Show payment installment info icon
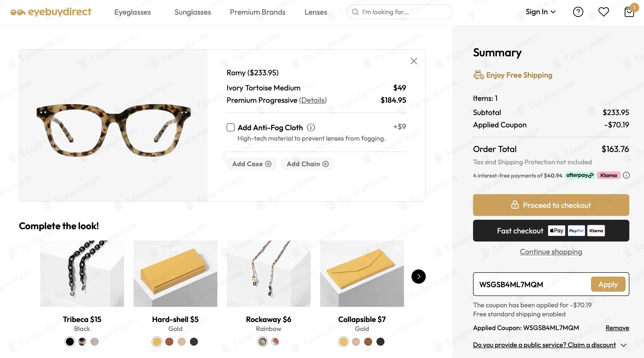Screen dimensions: 644x358 click(626, 175)
